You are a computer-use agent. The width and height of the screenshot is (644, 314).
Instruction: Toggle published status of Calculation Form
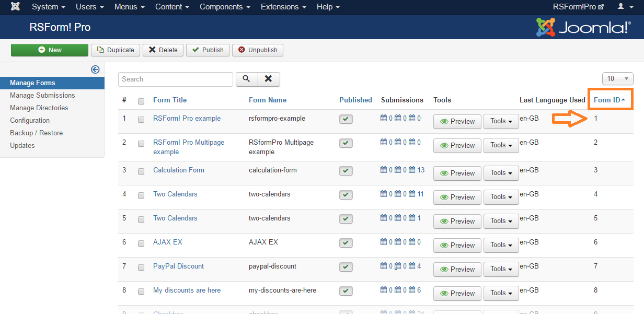coord(346,171)
